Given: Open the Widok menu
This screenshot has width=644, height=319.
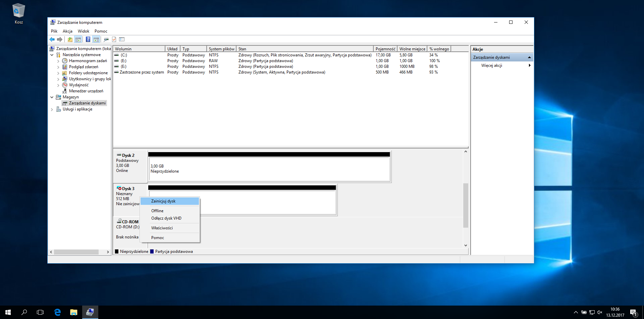Looking at the screenshot, I should 84,31.
